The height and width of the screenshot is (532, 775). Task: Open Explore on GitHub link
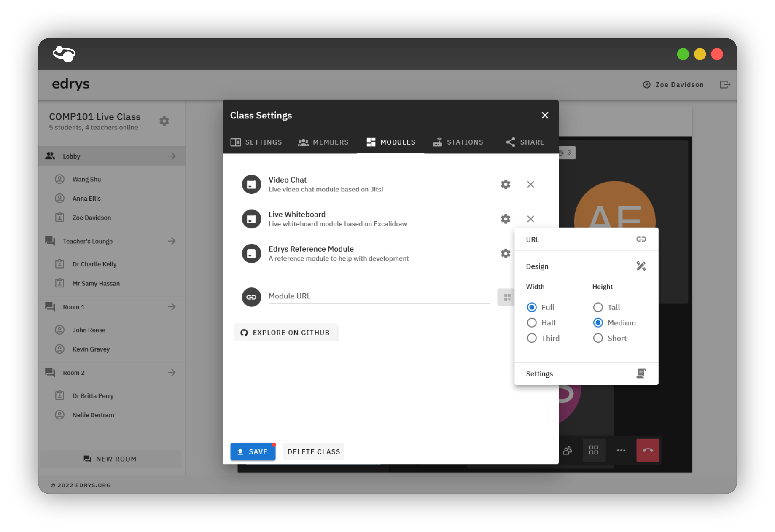285,333
